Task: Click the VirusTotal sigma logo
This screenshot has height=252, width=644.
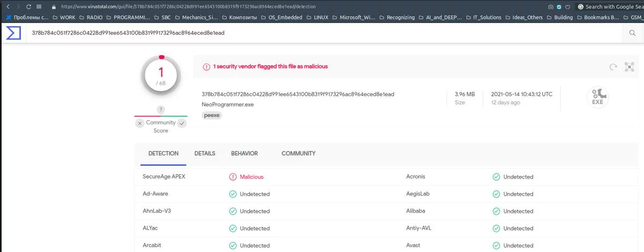Action: click(13, 33)
